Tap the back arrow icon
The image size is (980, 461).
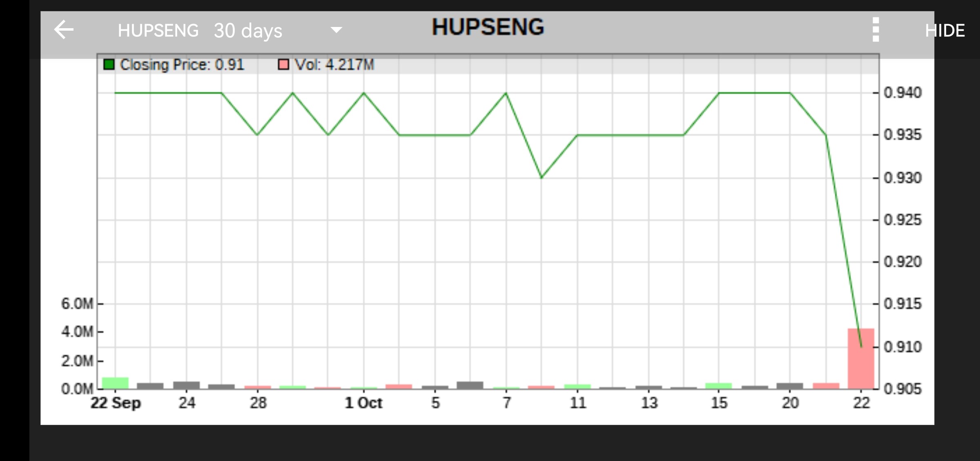point(64,30)
